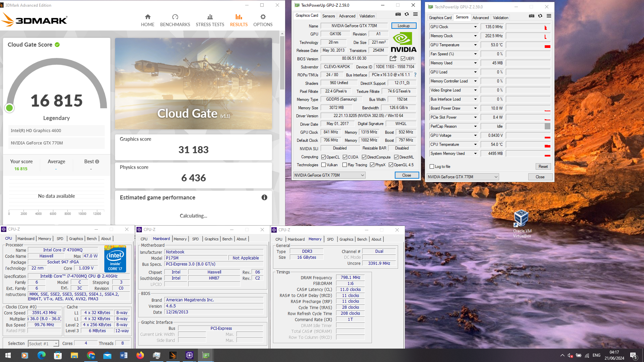Viewport: 644px width, 362px height.
Task: Switch to Sensors tab in GPU-Z Graphics Card window
Action: [328, 16]
